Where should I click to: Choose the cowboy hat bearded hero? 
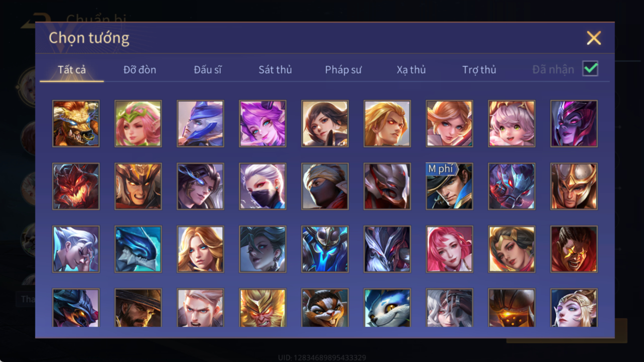[138, 308]
